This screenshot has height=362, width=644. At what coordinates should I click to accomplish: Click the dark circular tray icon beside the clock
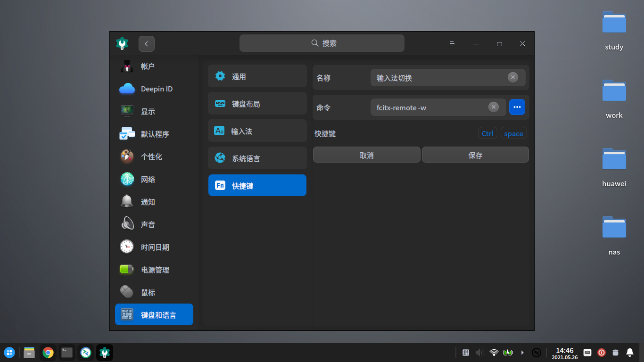coord(537,353)
